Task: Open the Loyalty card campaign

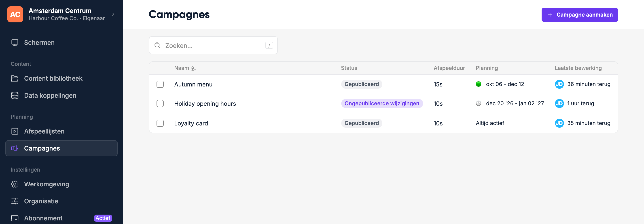Action: coord(191,123)
